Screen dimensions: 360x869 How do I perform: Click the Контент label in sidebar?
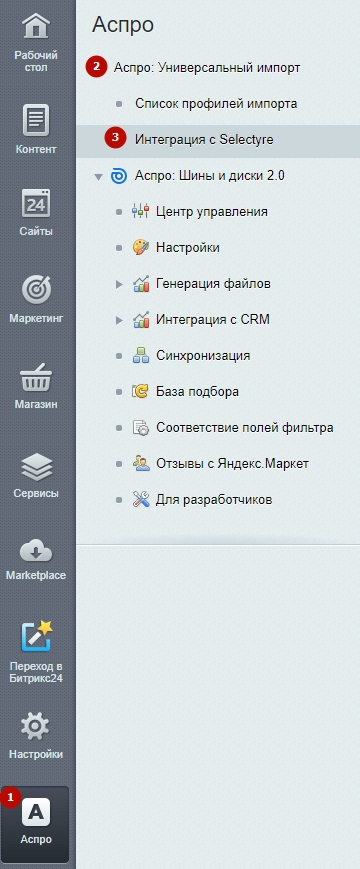36,150
